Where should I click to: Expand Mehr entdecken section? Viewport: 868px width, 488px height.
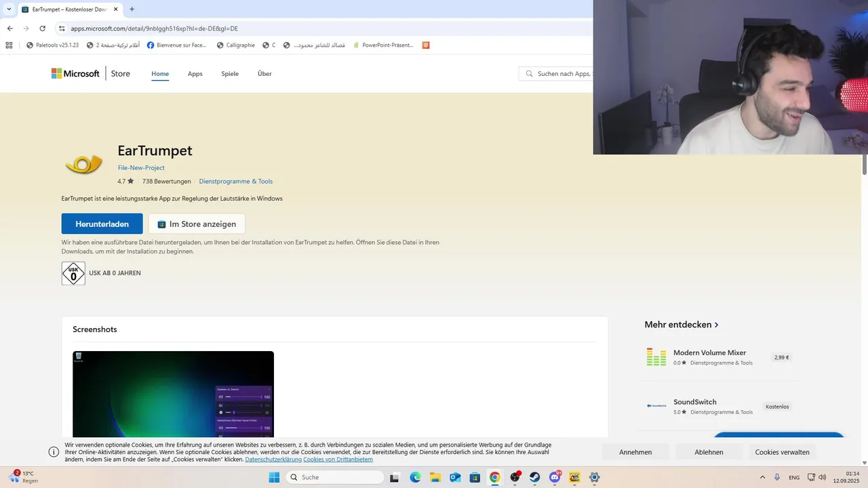coord(682,325)
